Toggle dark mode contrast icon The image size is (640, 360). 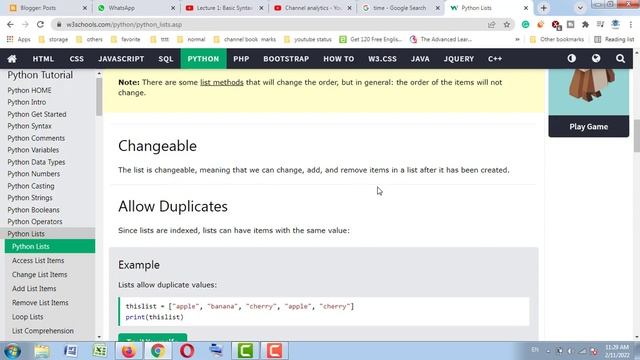(571, 58)
